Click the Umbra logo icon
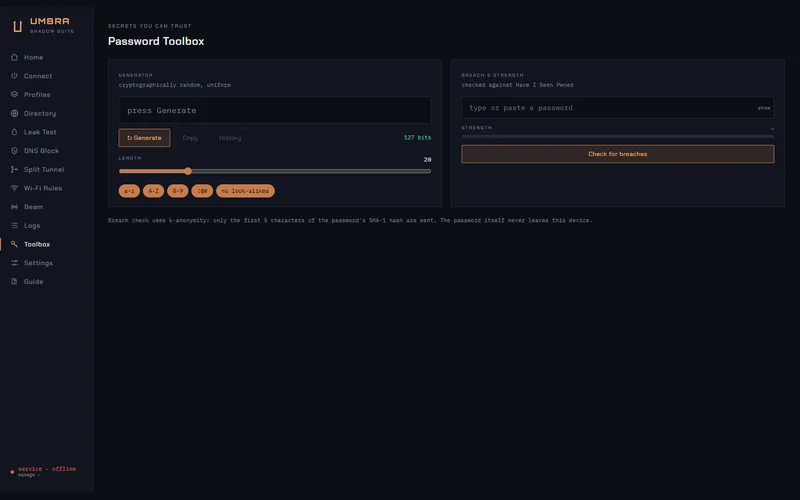Viewport: 800px width, 500px height. pyautogui.click(x=17, y=26)
